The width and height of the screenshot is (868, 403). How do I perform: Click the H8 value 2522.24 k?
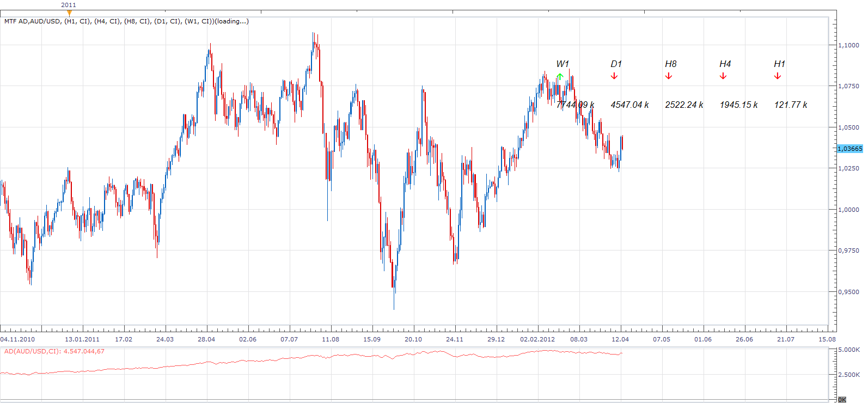tap(684, 105)
